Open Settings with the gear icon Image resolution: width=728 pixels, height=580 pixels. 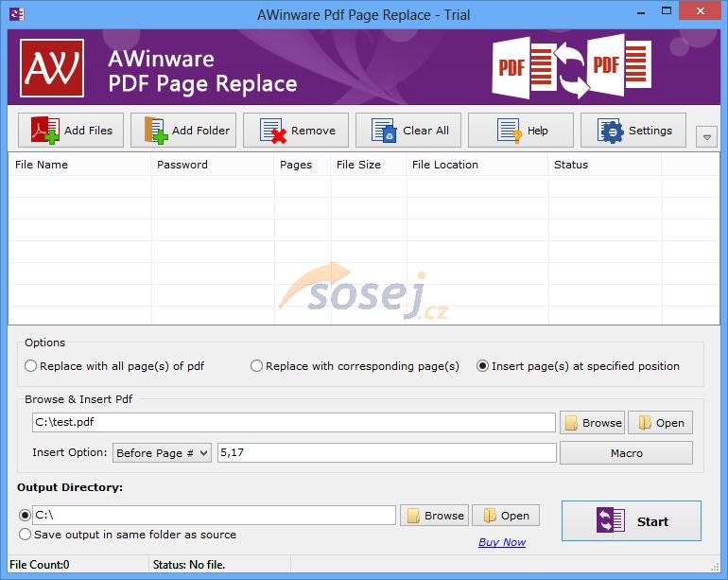[x=633, y=131]
